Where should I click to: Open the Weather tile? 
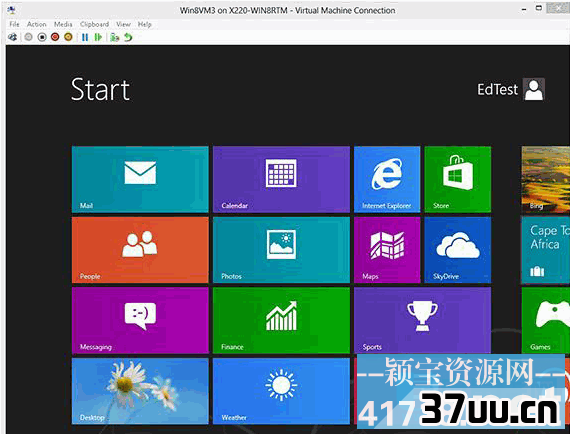[281, 391]
